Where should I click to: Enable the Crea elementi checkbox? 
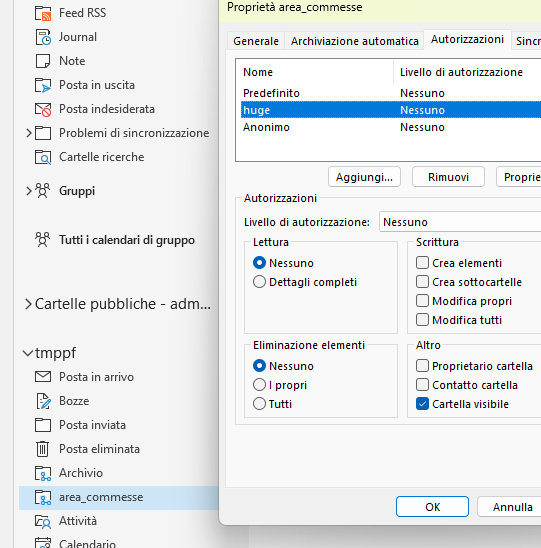[x=422, y=263]
